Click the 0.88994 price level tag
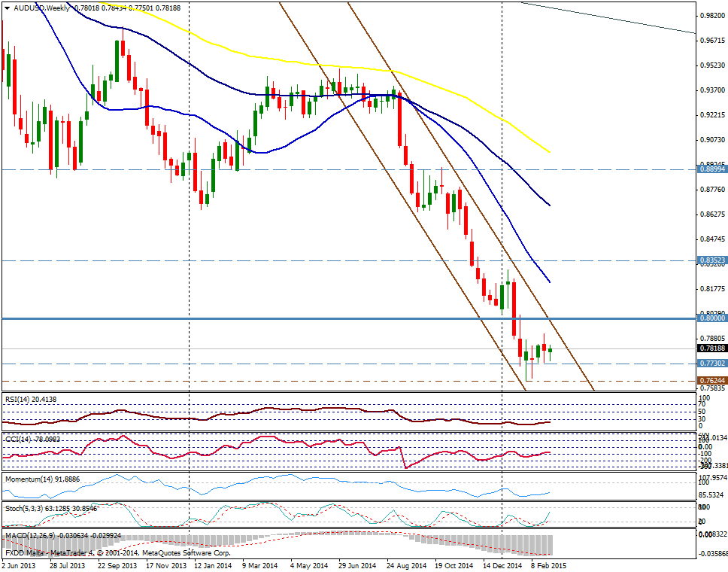Screen dimensions: 728x572 click(711, 170)
